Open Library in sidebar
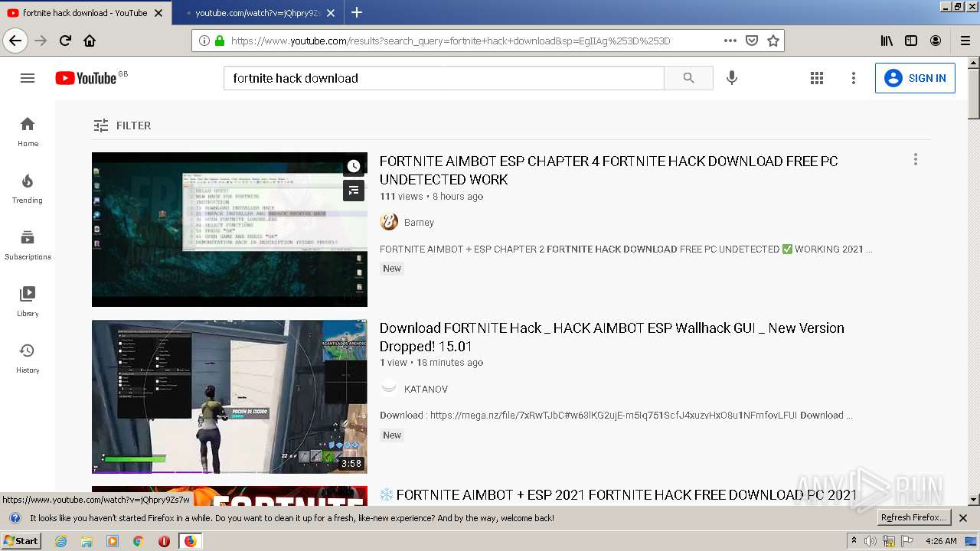The image size is (980, 551). [28, 302]
